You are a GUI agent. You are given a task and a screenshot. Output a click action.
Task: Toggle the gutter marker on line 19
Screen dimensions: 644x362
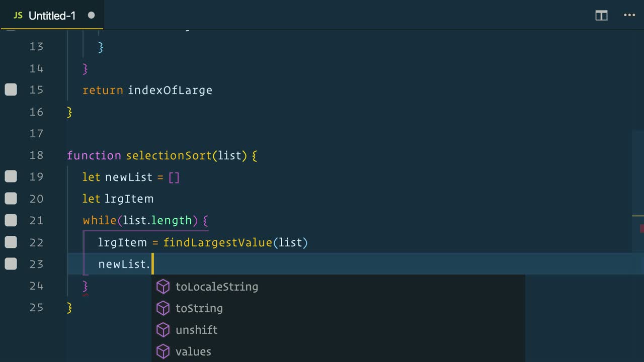pyautogui.click(x=11, y=176)
